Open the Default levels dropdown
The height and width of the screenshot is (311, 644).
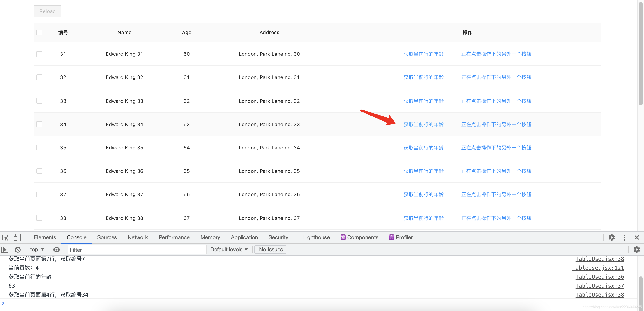pyautogui.click(x=229, y=250)
